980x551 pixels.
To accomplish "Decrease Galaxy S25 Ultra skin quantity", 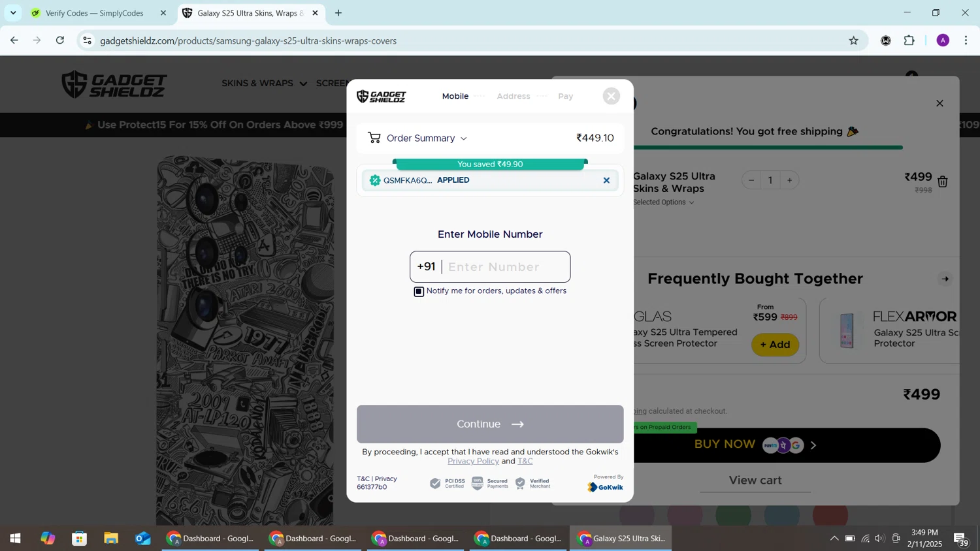I will [751, 181].
